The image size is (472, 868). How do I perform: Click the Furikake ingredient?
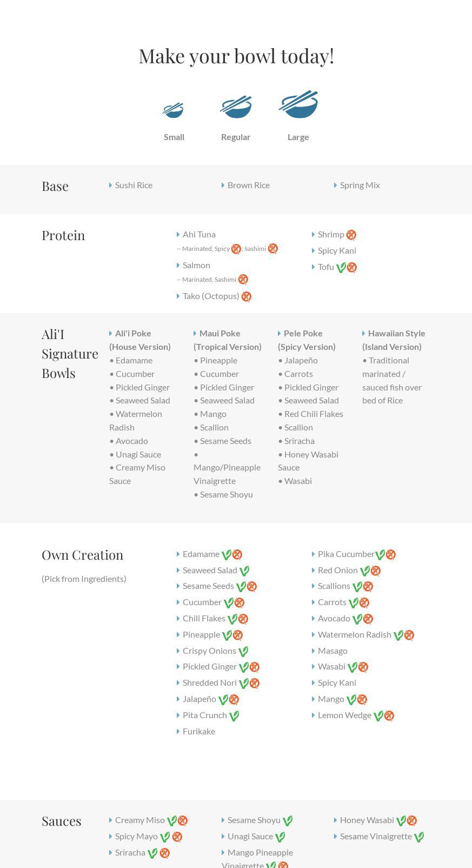[x=198, y=731]
